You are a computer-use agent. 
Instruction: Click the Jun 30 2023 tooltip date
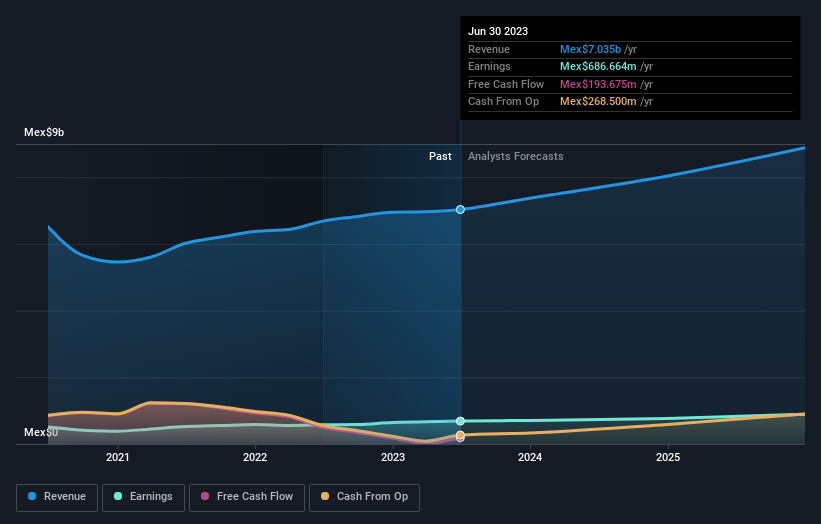tap(498, 31)
